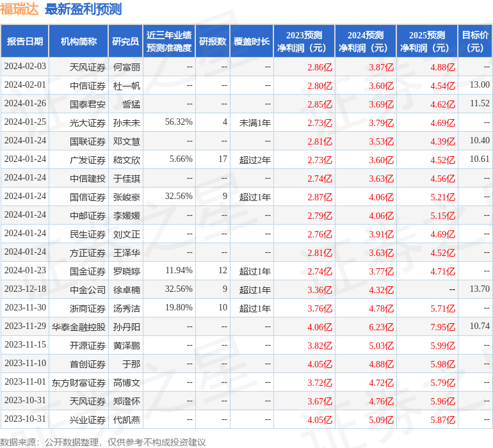Click researcher 黄泽鹏
This screenshot has height=448, width=493.
click(126, 346)
